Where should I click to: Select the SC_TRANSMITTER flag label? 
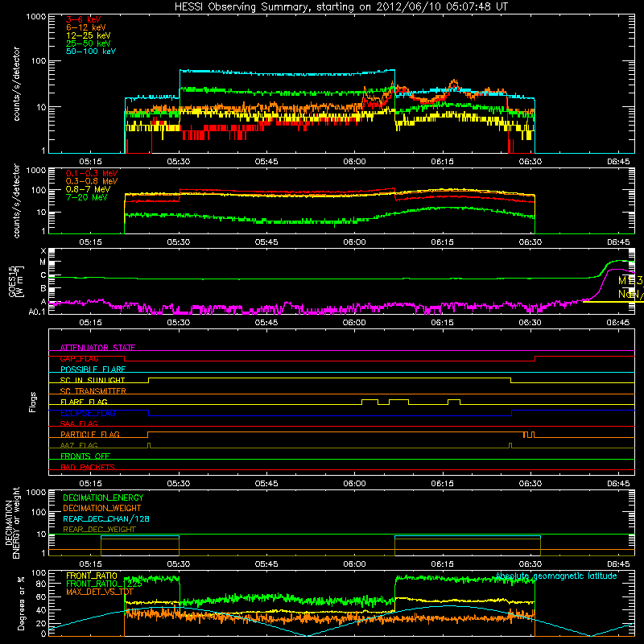coord(93,391)
